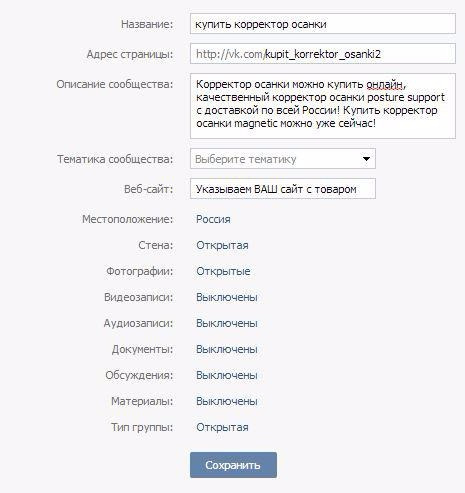Click the Описание сообщества label

pyautogui.click(x=115, y=84)
